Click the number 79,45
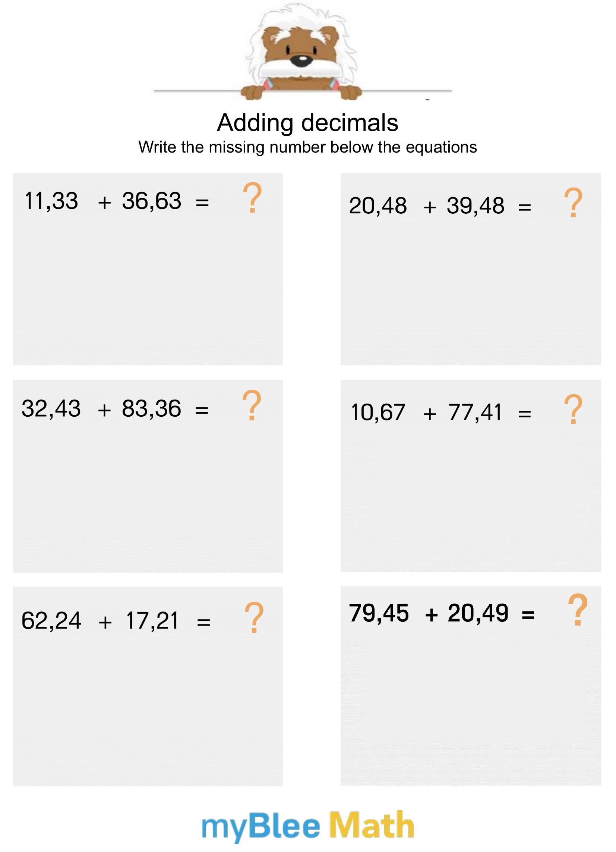 click(379, 613)
